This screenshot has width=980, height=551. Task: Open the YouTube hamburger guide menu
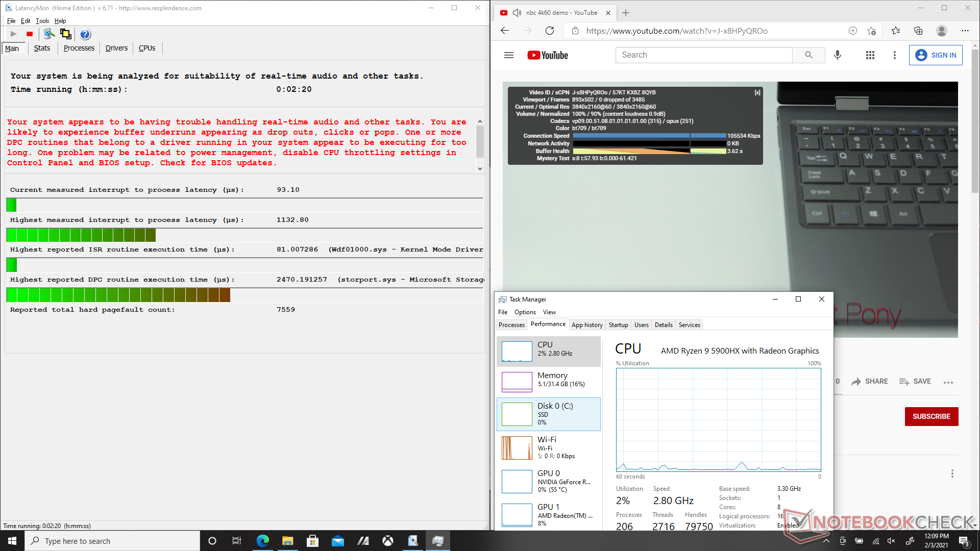pos(509,55)
